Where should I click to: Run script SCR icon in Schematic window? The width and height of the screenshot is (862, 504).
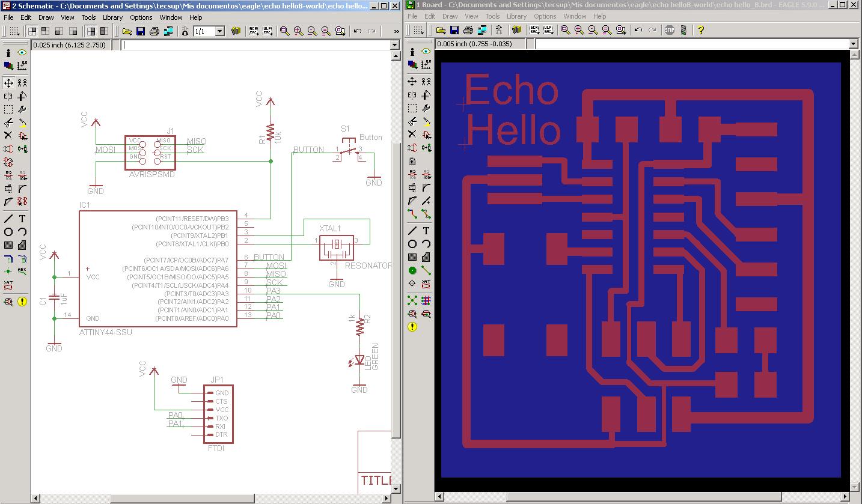(x=253, y=31)
